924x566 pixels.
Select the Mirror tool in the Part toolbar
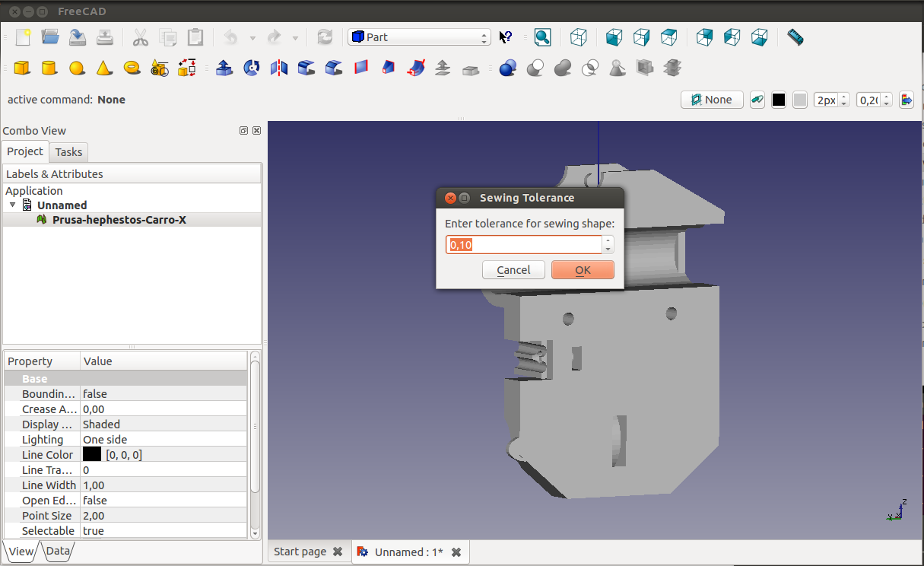279,68
